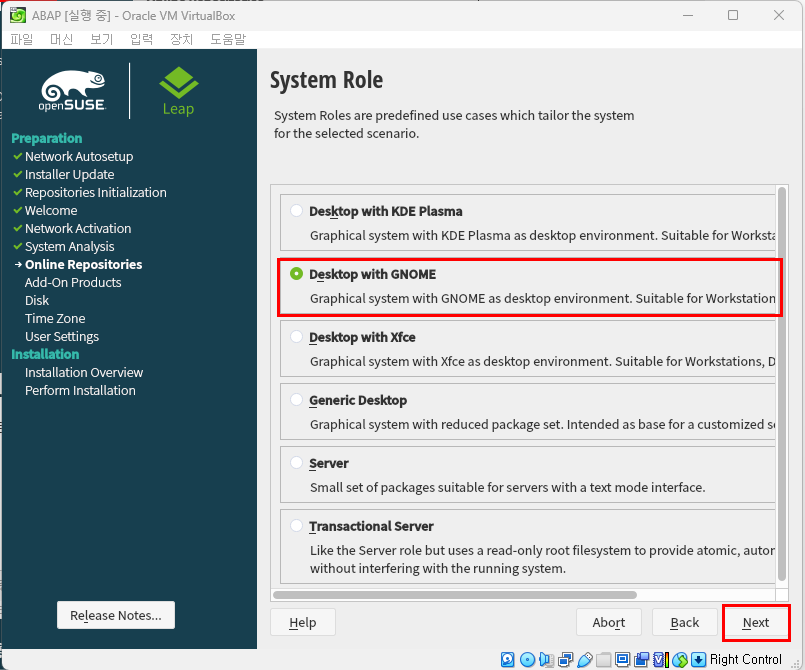
Task: Open the 도움말 menu
Action: (x=228, y=39)
